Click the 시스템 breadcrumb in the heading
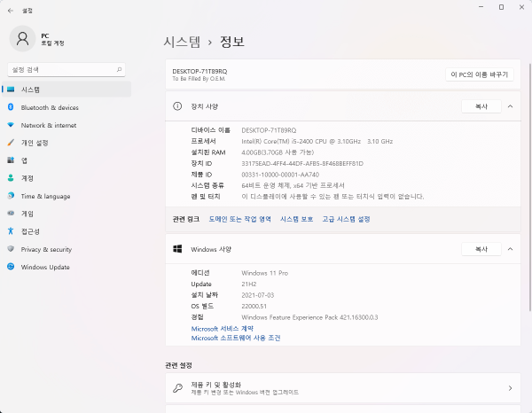This screenshot has width=532, height=413. coord(182,42)
